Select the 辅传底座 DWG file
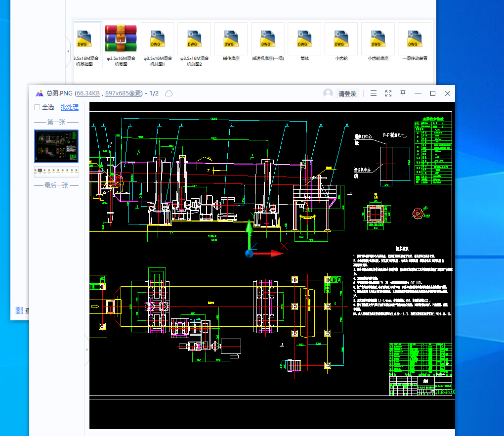Screen dimensions: 504x436 coord(231,42)
